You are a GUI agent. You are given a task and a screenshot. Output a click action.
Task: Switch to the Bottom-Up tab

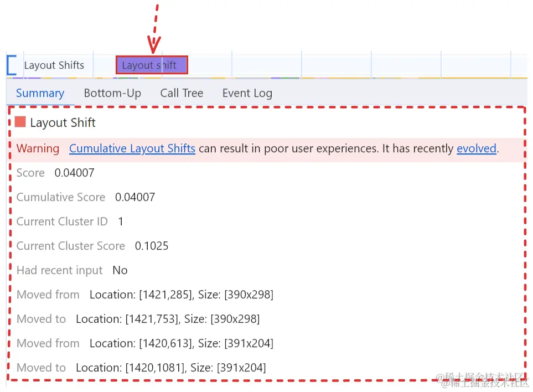pyautogui.click(x=112, y=93)
